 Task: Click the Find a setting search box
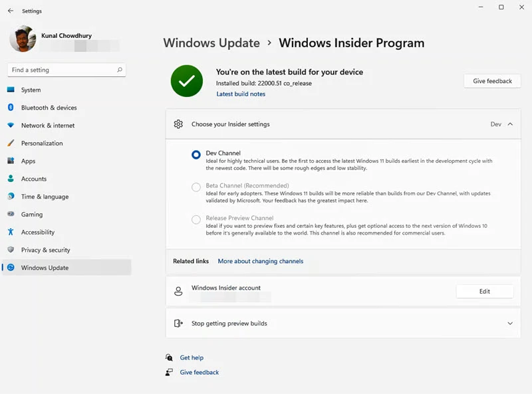pyautogui.click(x=66, y=70)
